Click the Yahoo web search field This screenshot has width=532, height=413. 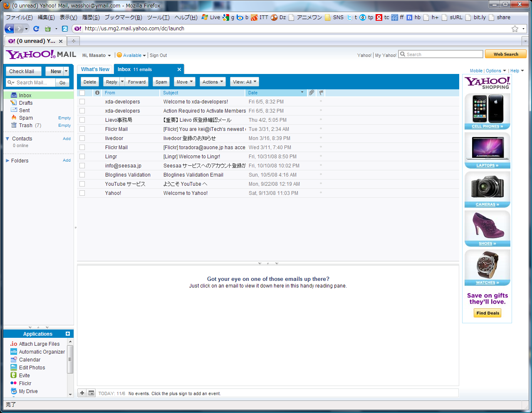pos(441,54)
